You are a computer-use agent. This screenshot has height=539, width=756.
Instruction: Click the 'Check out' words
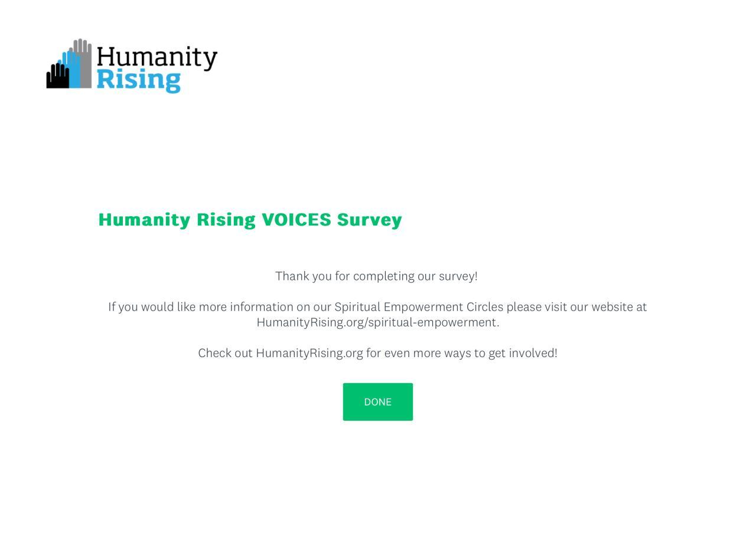point(225,353)
